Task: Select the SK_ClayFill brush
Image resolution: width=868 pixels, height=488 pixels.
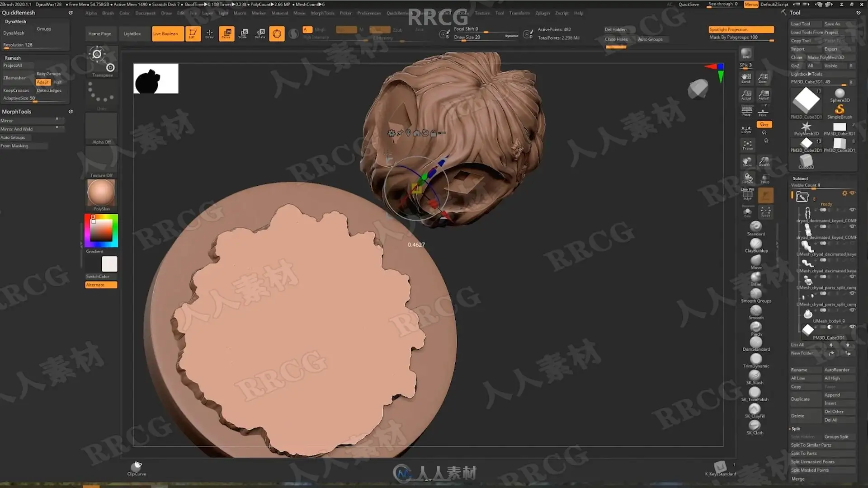Action: click(x=755, y=411)
